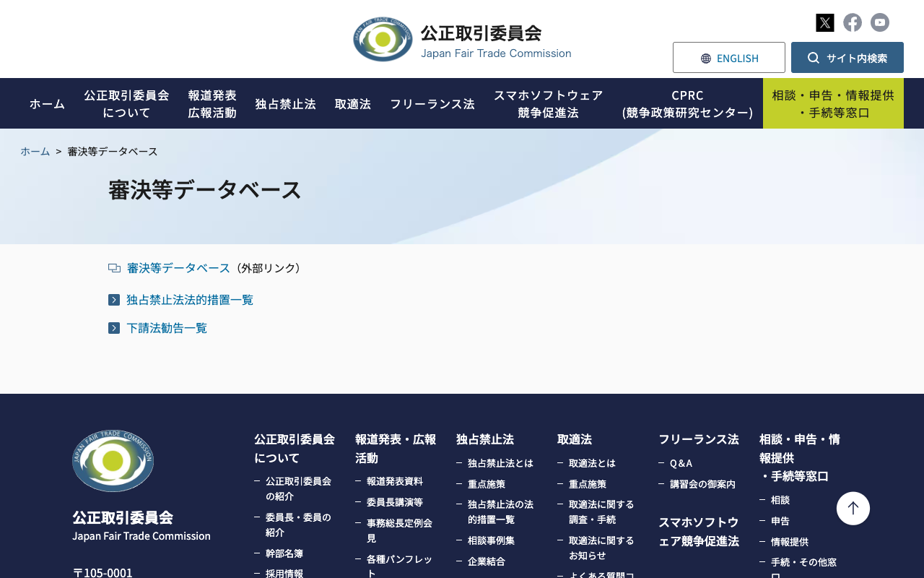Click the arrow icon beside 下請法勧告一覧
Viewport: 924px width, 578px height.
[x=114, y=328]
